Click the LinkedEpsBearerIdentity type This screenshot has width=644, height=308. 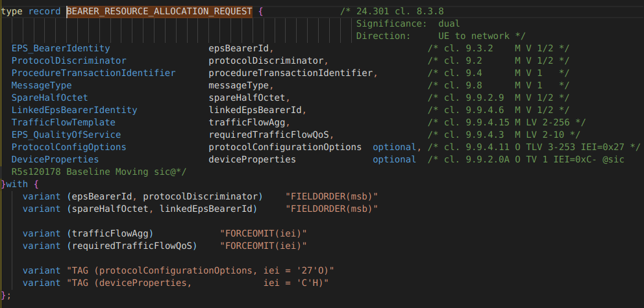tap(75, 110)
